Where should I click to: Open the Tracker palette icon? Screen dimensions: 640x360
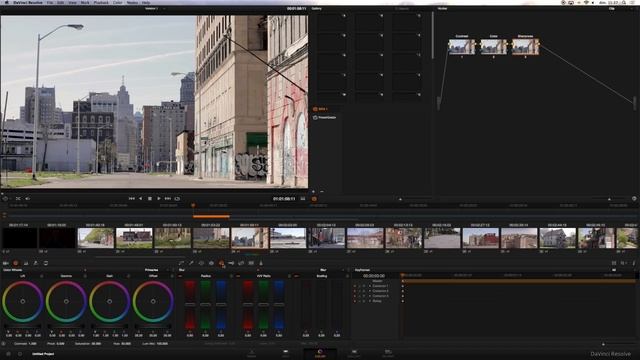[211, 263]
